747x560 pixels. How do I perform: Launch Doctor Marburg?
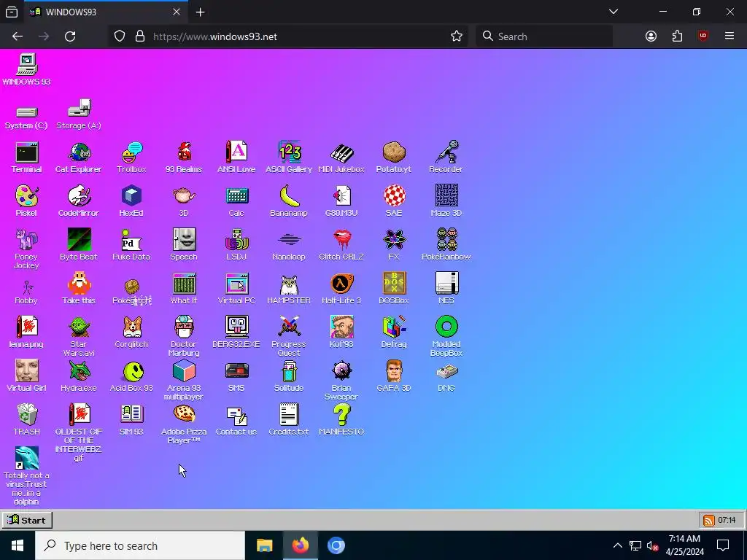tap(184, 337)
